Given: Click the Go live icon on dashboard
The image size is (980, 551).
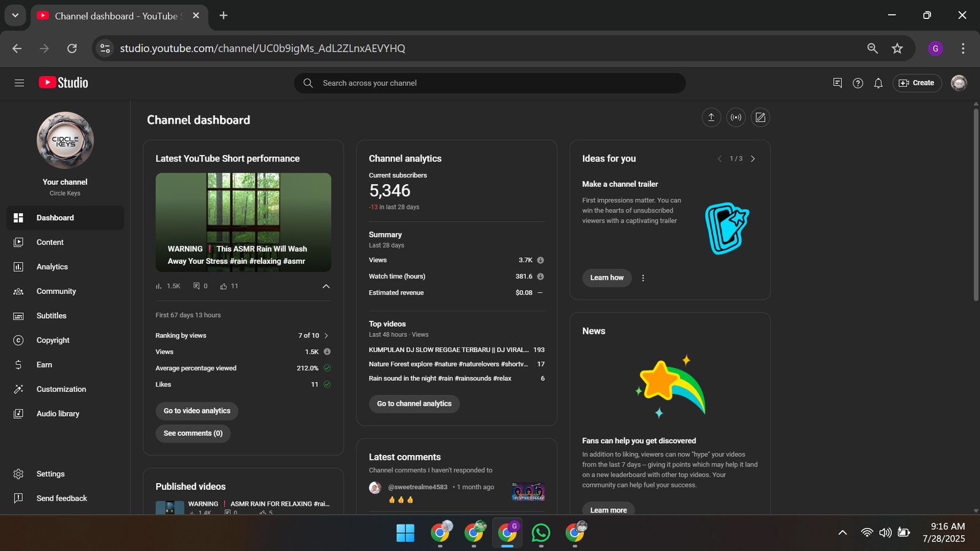Looking at the screenshot, I should 736,118.
